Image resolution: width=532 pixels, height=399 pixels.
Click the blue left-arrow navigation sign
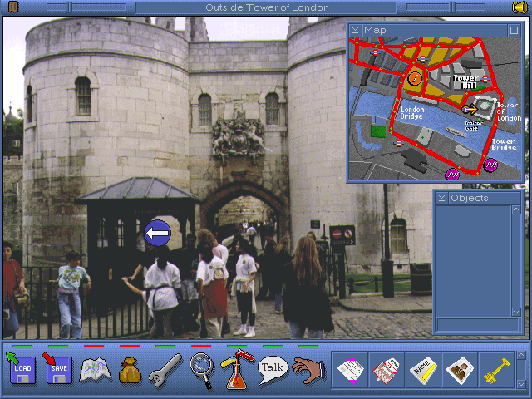click(157, 233)
